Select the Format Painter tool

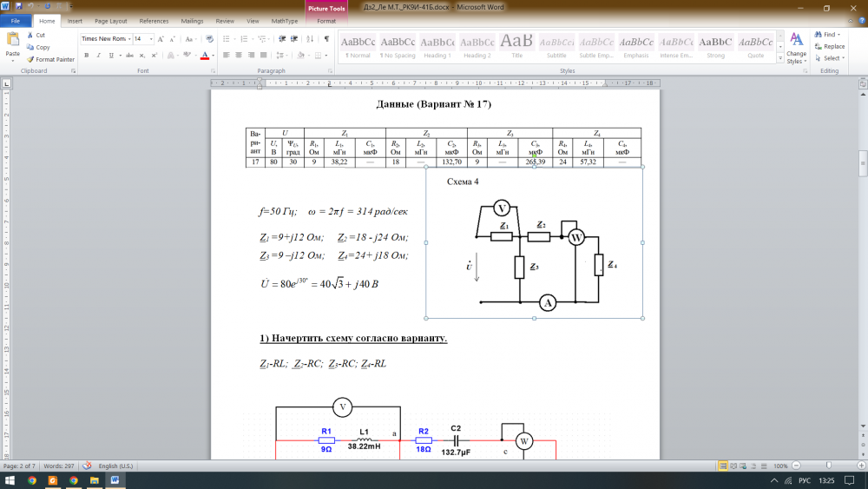(x=50, y=59)
